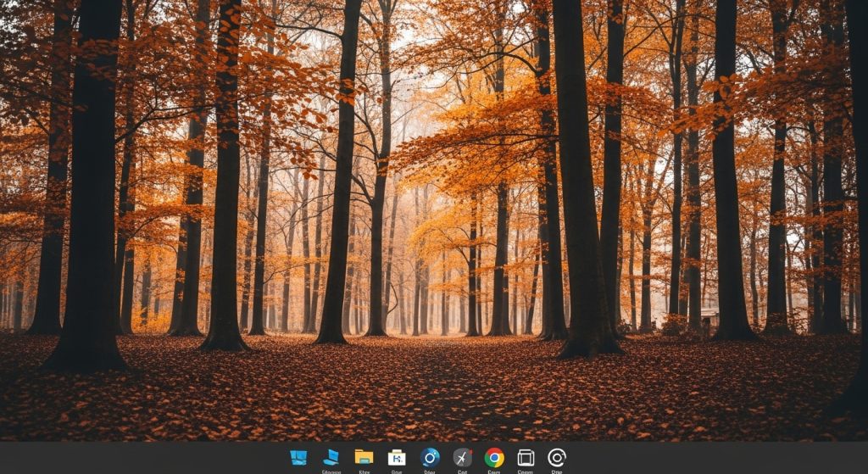Open the yellow File Explorer folder icon
Viewport: 868px width, 474px height.
(364, 457)
